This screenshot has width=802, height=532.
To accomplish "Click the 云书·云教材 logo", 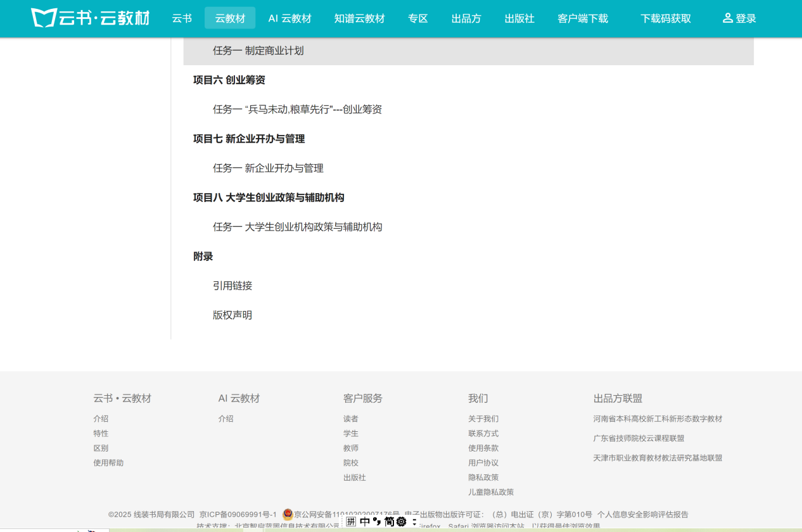I will 90,18.
